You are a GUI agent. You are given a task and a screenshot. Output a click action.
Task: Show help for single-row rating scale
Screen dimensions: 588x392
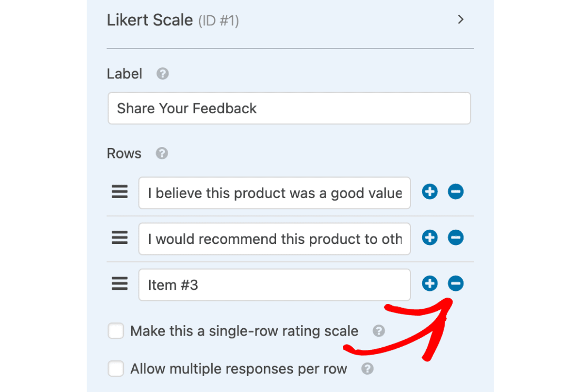click(379, 331)
